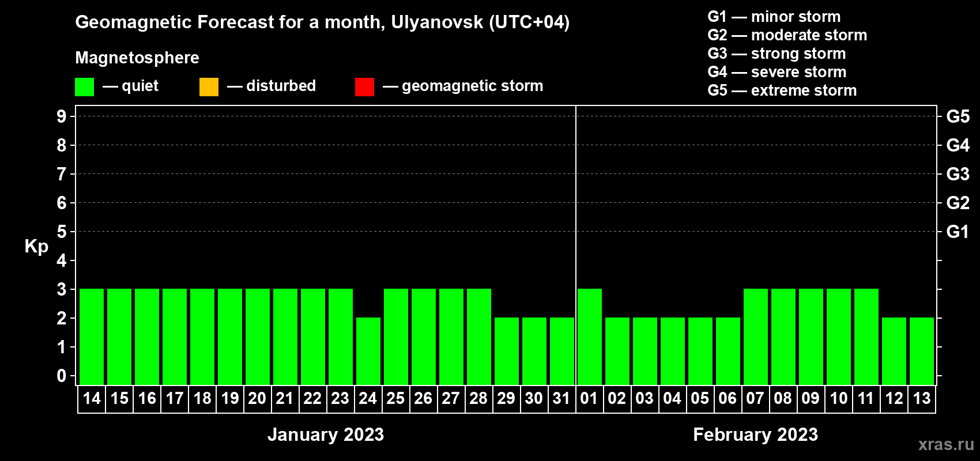Click the January 2023 month label
The width and height of the screenshot is (980, 461).
click(x=326, y=434)
